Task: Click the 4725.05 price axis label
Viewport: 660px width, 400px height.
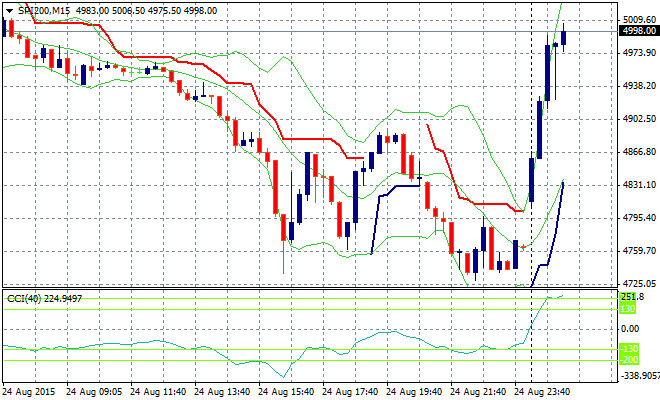Action: point(639,283)
